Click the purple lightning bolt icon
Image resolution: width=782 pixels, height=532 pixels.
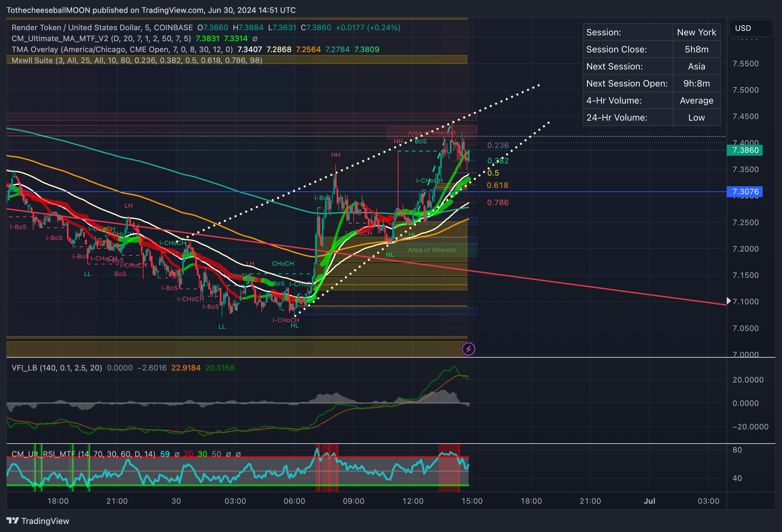point(468,349)
